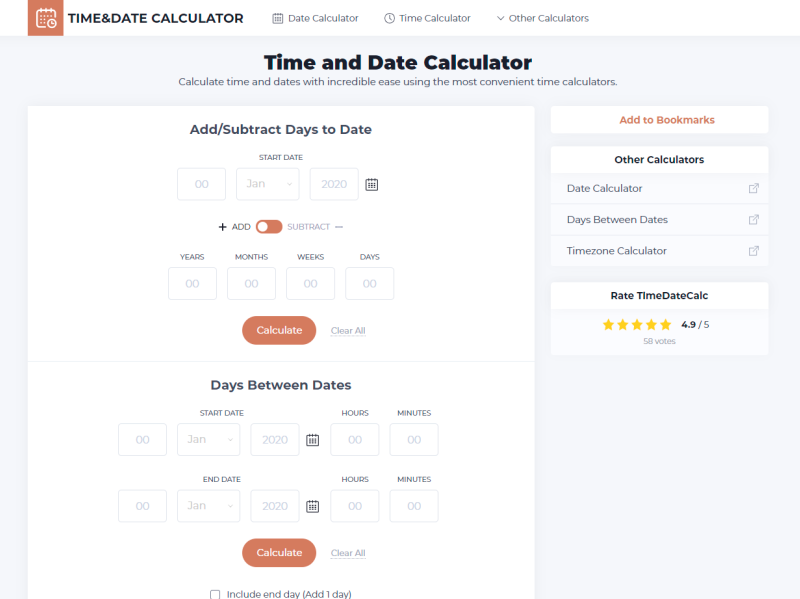Click Clear All in Days Between Dates
Screen dimensions: 800x599
click(x=348, y=553)
